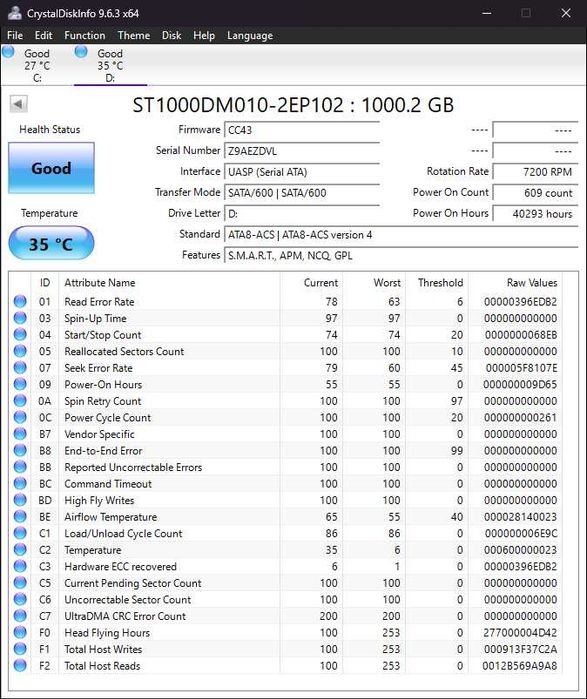Click status orb for Total Host Reads
Viewport: 587px width, 699px height.
coord(20,666)
